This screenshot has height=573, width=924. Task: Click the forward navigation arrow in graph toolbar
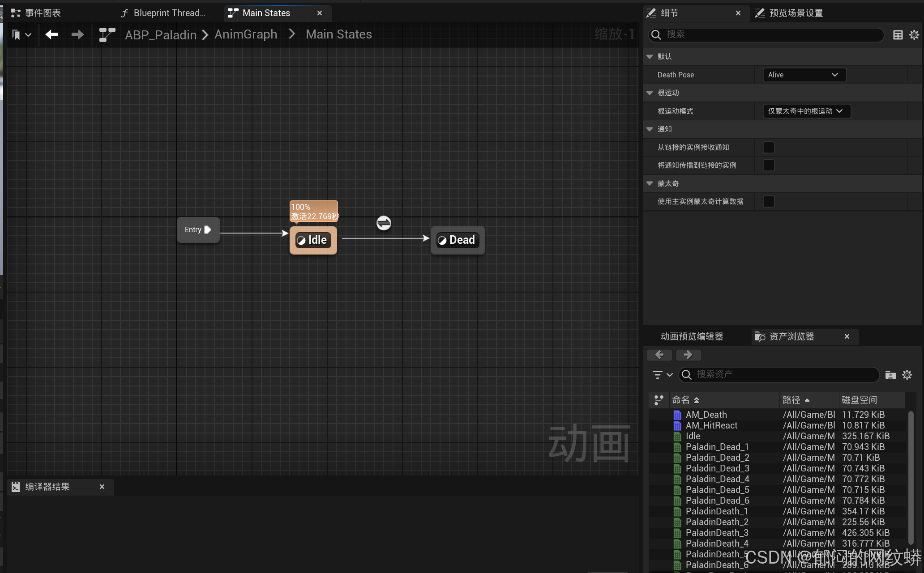77,34
